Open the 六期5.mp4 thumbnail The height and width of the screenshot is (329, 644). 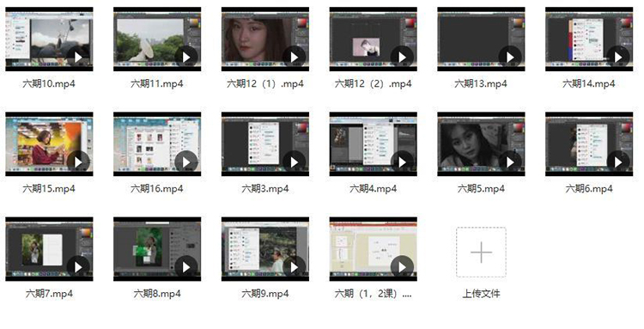(481, 143)
